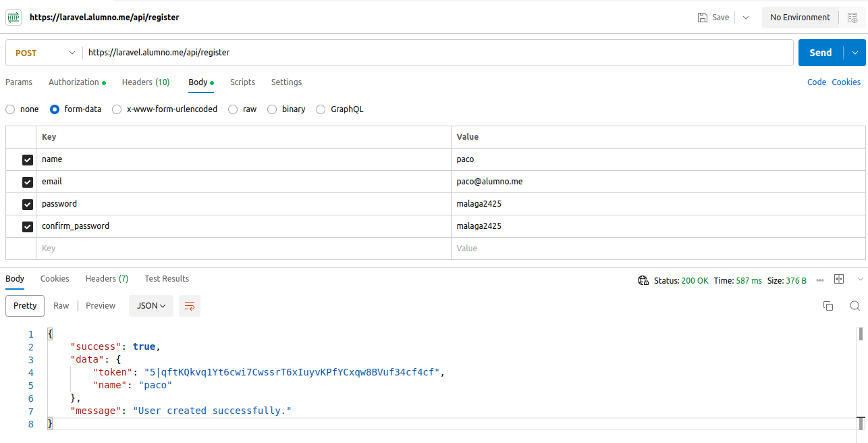This screenshot has height=443, width=868.
Task: Click the confirm_password key cell
Action: point(243,226)
